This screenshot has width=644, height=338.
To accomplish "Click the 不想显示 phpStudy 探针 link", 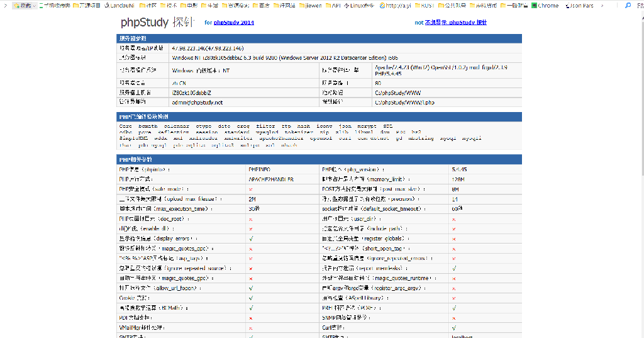I will click(x=455, y=22).
